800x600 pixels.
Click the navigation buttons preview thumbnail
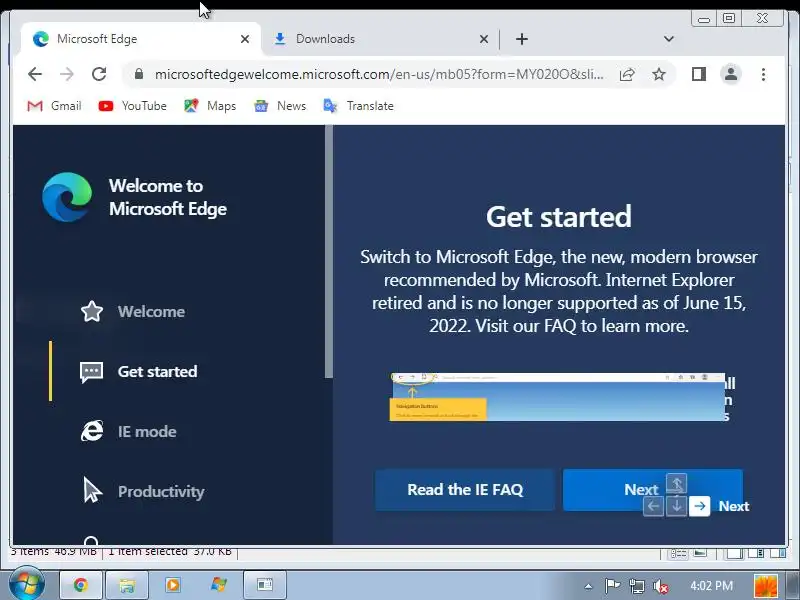pyautogui.click(x=557, y=397)
